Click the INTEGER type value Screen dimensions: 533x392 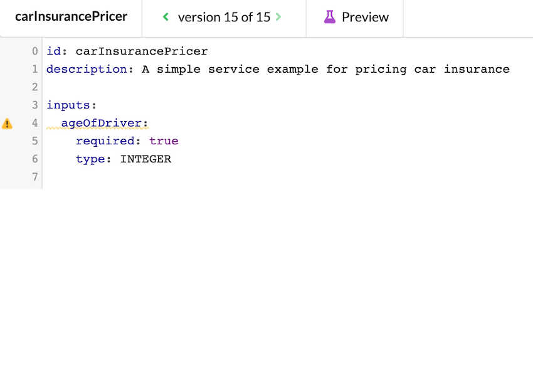(x=145, y=159)
